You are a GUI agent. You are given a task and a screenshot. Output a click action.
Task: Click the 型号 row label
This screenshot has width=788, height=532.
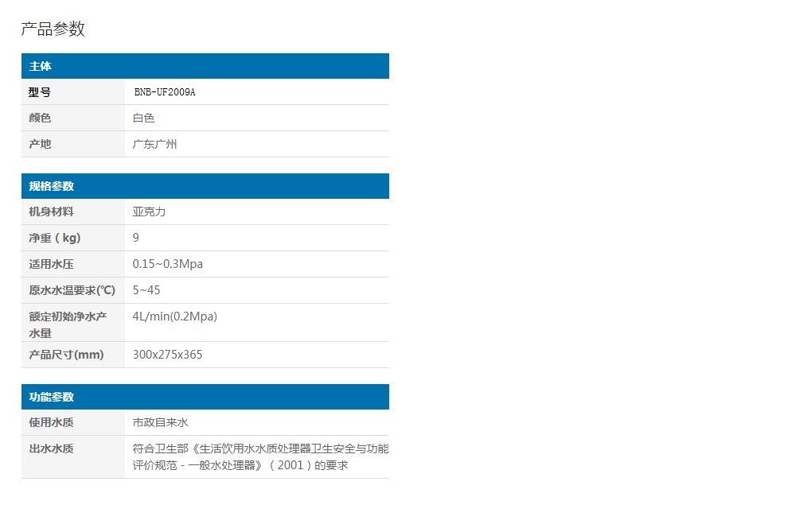(40, 92)
